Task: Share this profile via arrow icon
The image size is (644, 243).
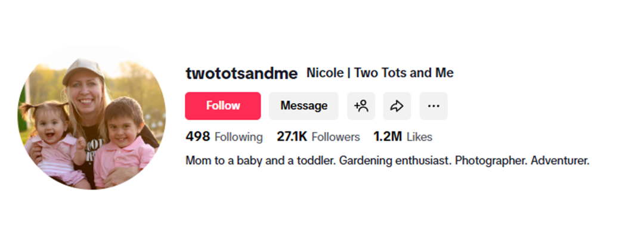Action: coord(397,106)
